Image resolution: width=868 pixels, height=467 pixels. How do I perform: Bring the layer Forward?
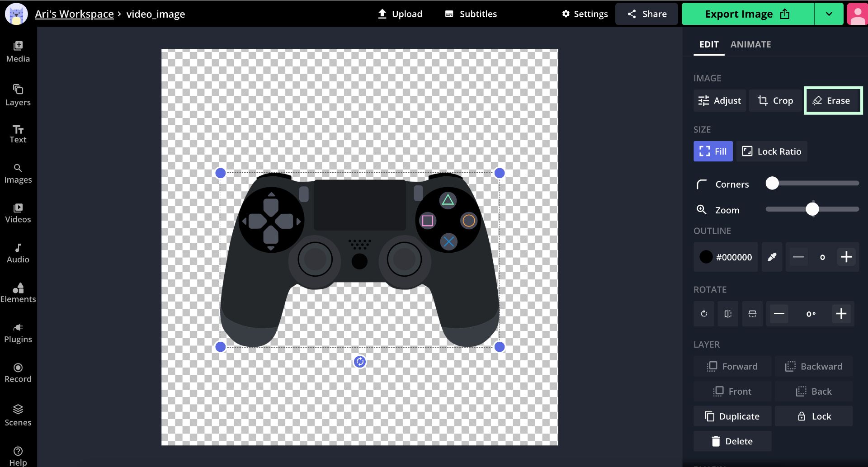coord(732,366)
